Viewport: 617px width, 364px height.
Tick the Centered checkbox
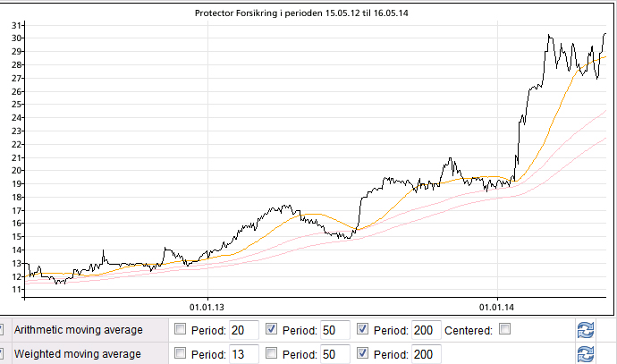point(504,330)
